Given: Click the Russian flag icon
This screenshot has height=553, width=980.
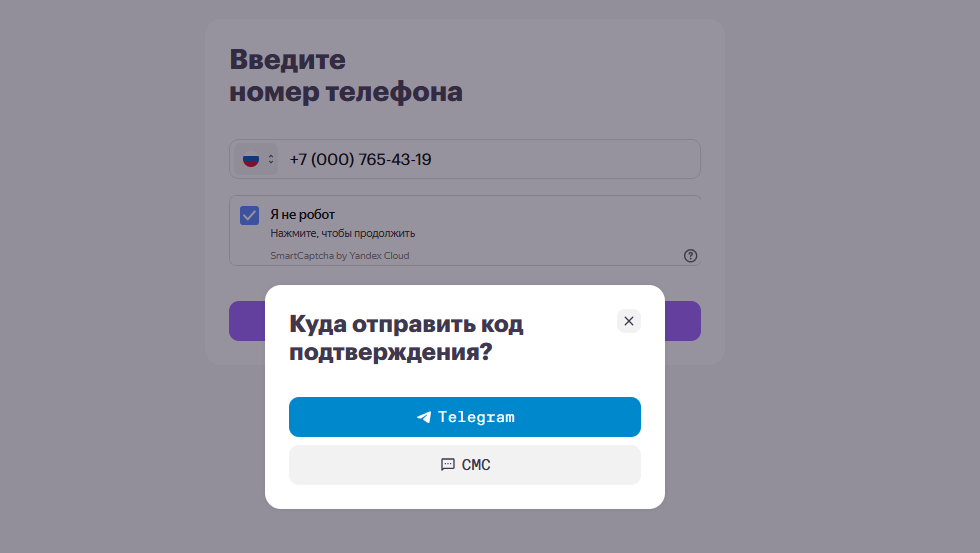Looking at the screenshot, I should (x=251, y=160).
